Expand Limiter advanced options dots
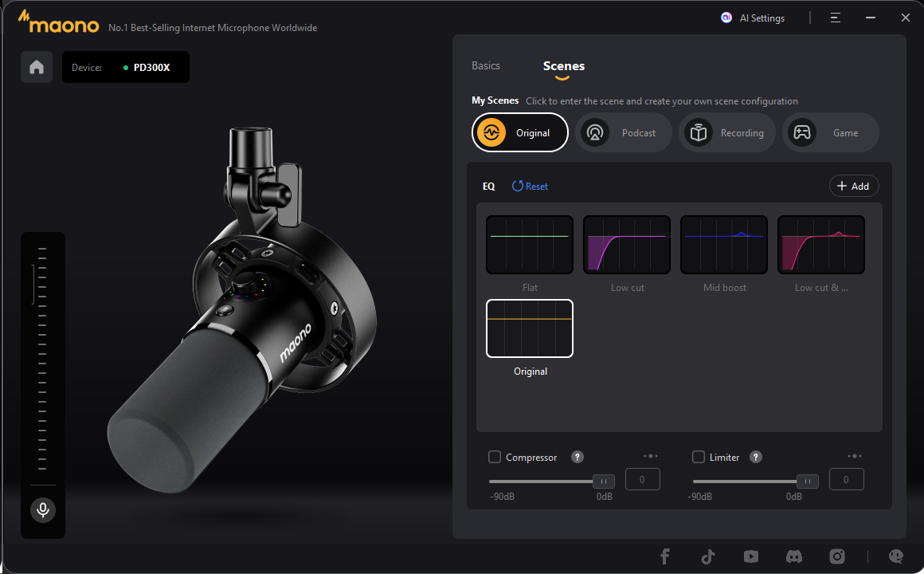The height and width of the screenshot is (574, 924). click(x=855, y=456)
